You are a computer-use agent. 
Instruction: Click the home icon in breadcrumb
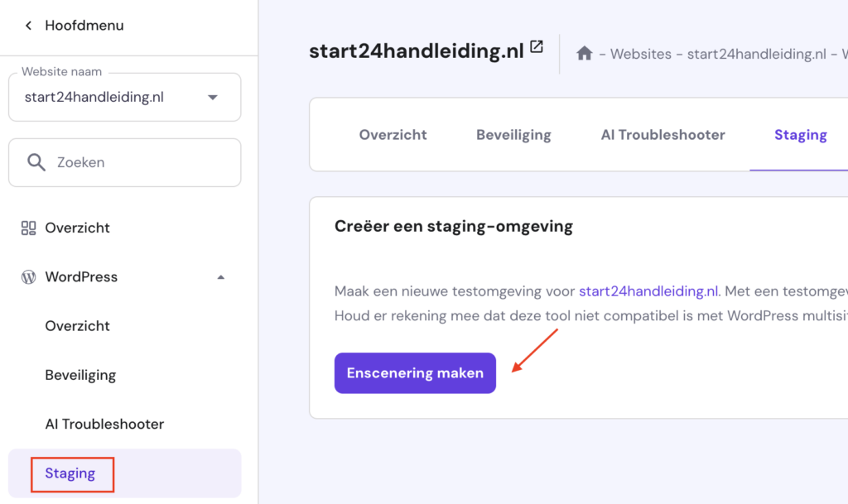[x=585, y=54]
